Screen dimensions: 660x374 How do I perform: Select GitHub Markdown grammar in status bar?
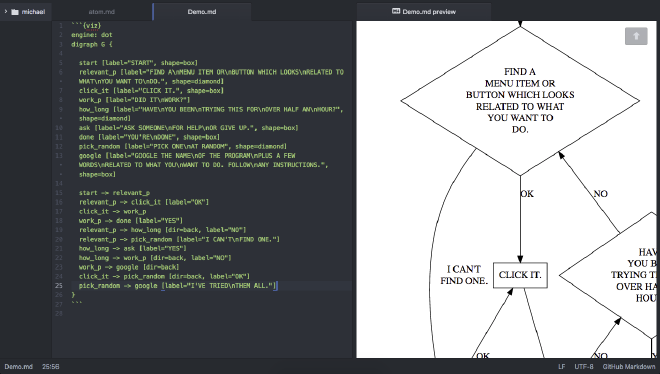pos(628,366)
